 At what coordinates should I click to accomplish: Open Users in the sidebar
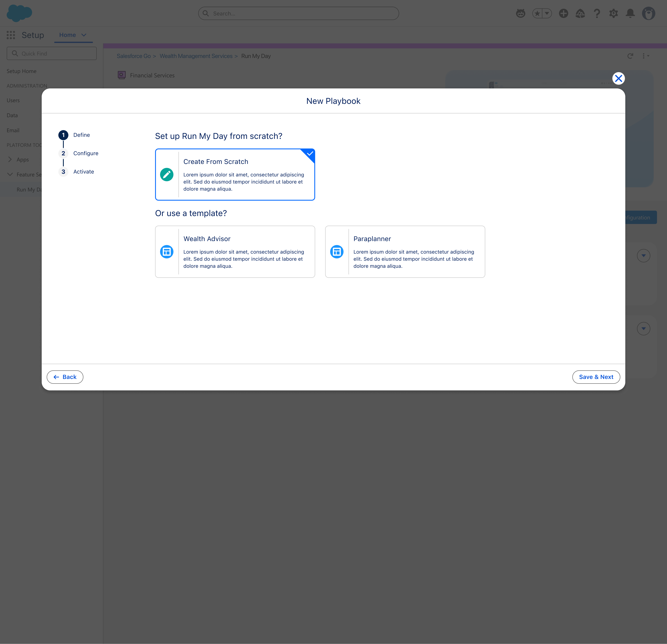pyautogui.click(x=13, y=101)
